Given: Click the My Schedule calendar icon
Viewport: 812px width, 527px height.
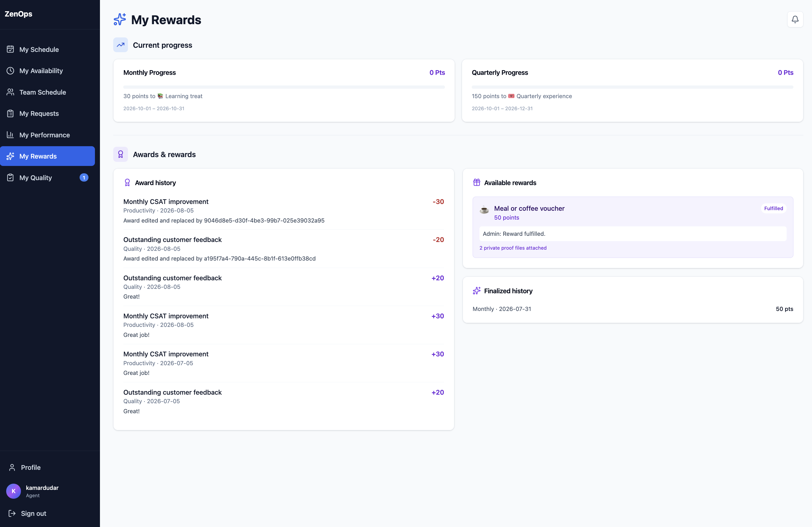Looking at the screenshot, I should point(10,50).
